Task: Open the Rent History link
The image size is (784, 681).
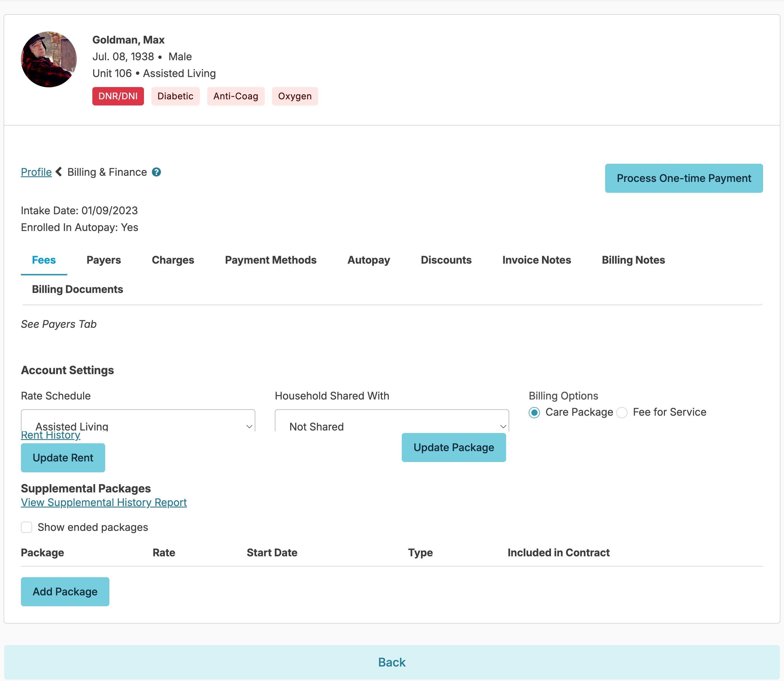Action: point(50,435)
